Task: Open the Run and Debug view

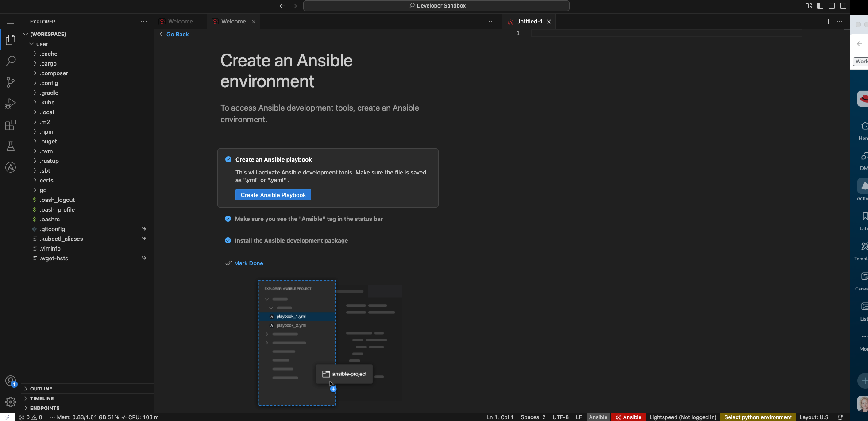Action: click(x=11, y=104)
